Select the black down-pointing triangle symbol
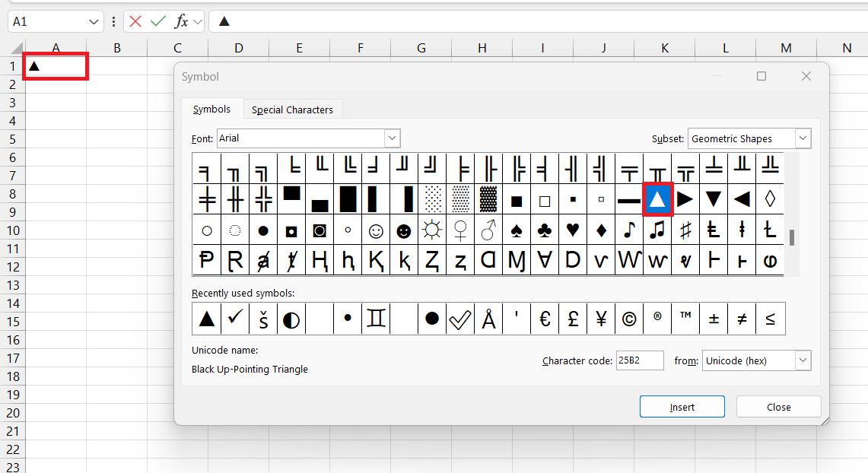Image resolution: width=868 pixels, height=473 pixels. (x=713, y=199)
